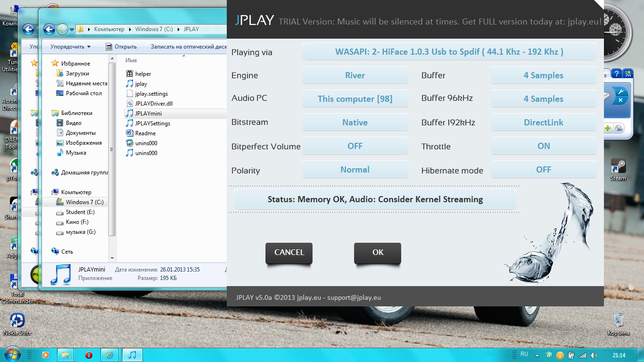Image resolution: width=644 pixels, height=362 pixels.
Task: Show hidden tray icons arrow
Action: (x=537, y=355)
